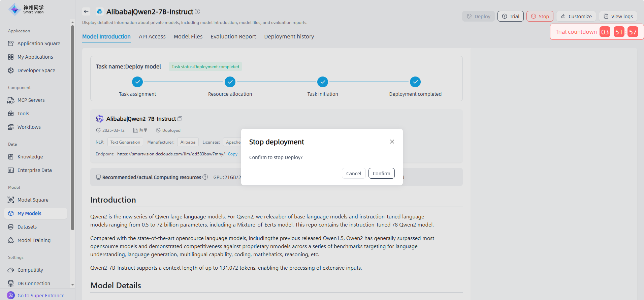The width and height of the screenshot is (644, 300).
Task: Click help icon beside Recommended/actual Computing resources
Action: pyautogui.click(x=205, y=177)
